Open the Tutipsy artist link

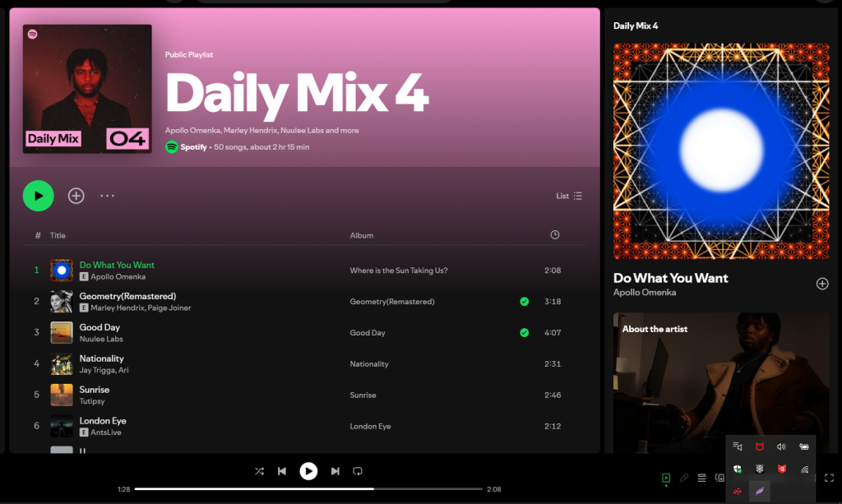coord(92,401)
